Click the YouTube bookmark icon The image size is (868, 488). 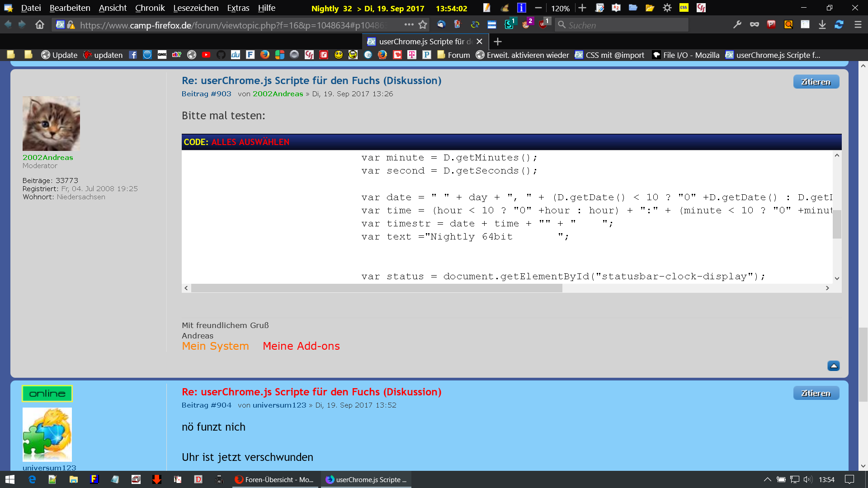[206, 55]
